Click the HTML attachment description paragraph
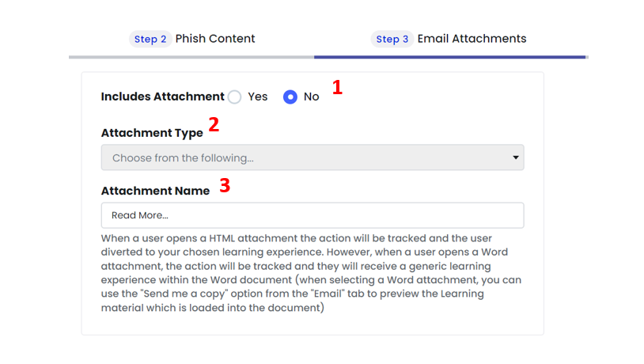Image resolution: width=644 pixels, height=364 pixels. pyautogui.click(x=311, y=273)
